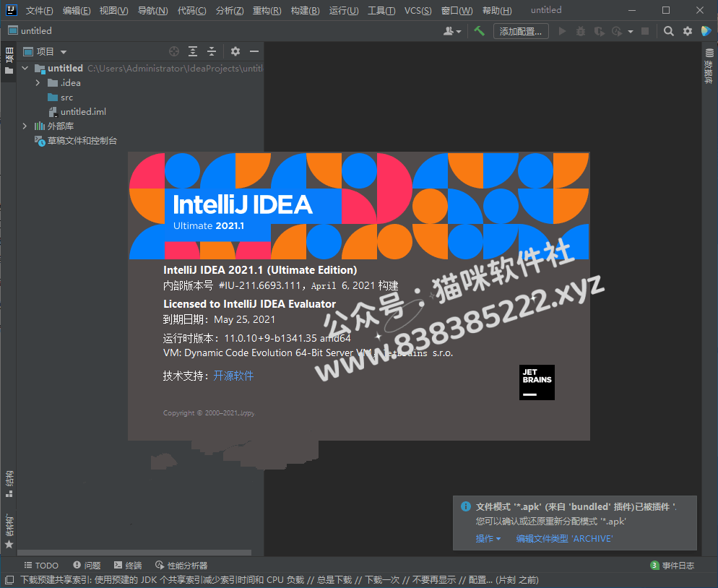Open the 帮助(H) menu

point(497,11)
